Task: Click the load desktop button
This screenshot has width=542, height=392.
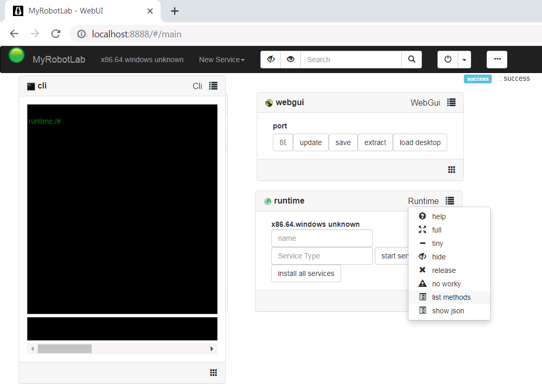Action: [x=420, y=142]
